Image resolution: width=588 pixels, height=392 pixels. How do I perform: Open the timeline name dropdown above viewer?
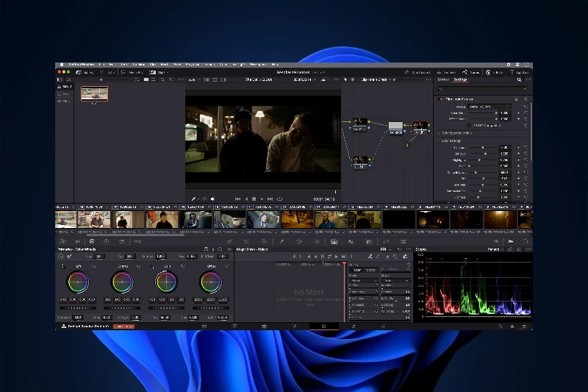[x=261, y=79]
